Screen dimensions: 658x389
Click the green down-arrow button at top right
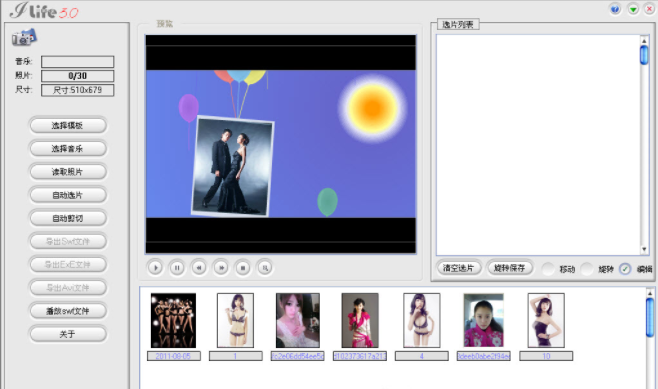coord(633,9)
